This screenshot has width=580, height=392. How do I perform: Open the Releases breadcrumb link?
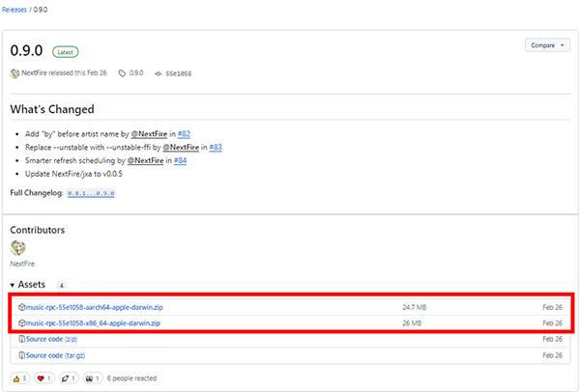14,10
